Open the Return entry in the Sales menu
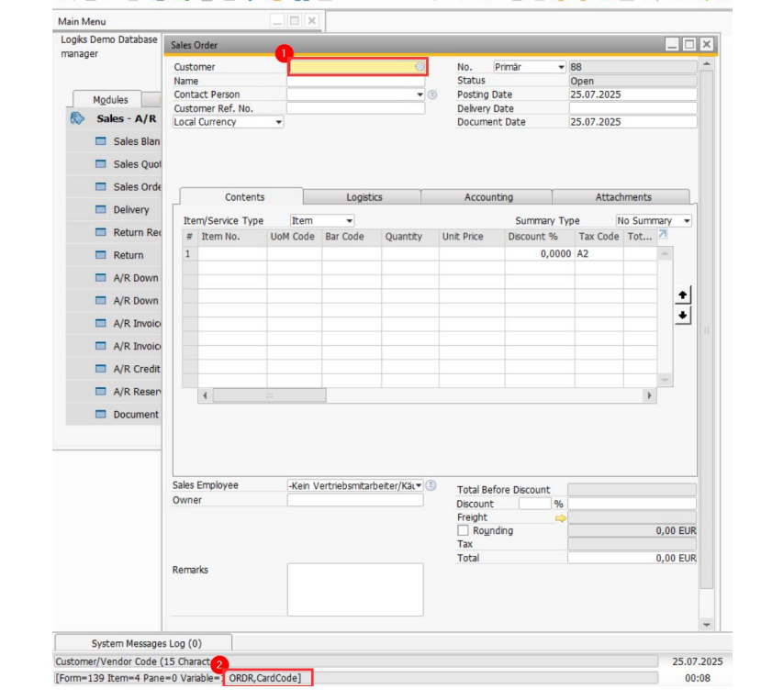761x700 pixels. pos(129,255)
